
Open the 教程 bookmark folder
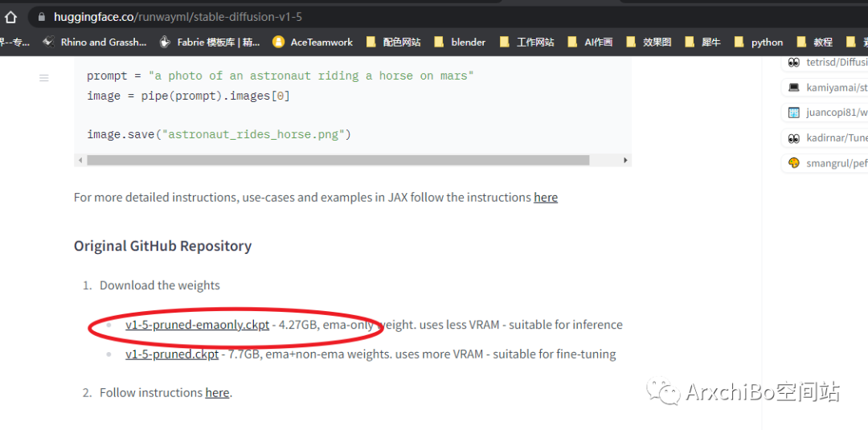pyautogui.click(x=815, y=42)
